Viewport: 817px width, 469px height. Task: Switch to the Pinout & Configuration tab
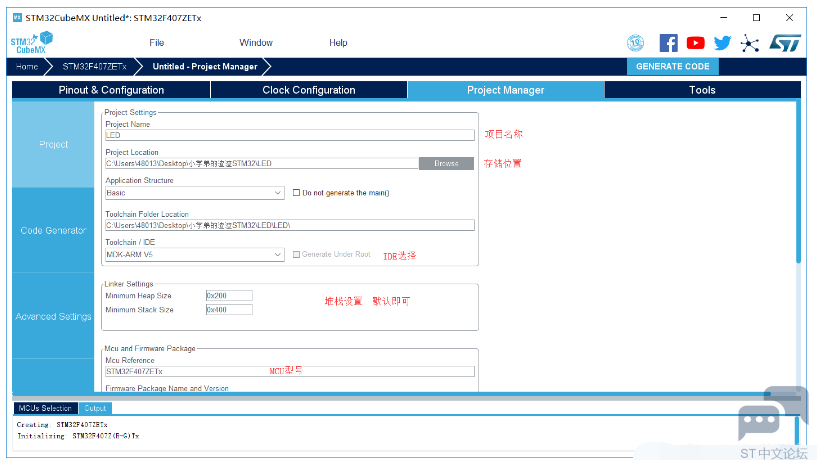tap(111, 90)
